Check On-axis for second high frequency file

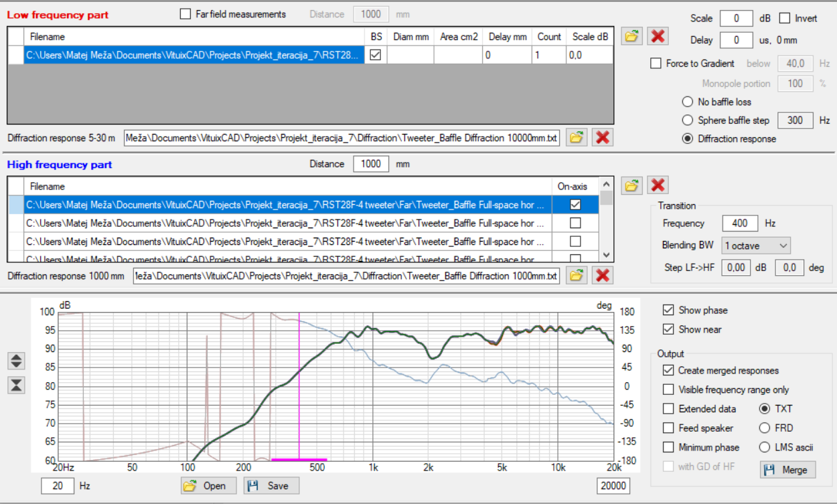(575, 223)
